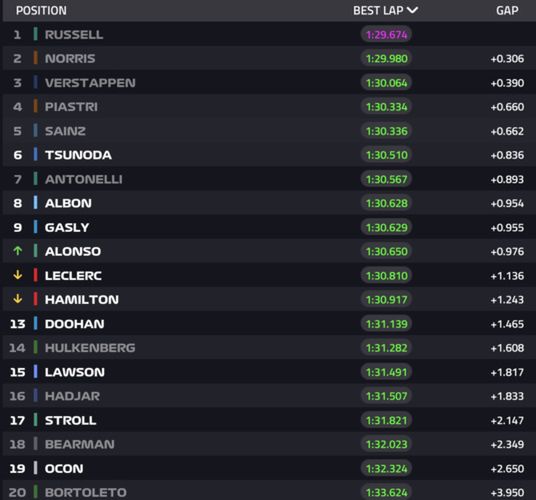Open Verstappen's driver row

coord(269,83)
